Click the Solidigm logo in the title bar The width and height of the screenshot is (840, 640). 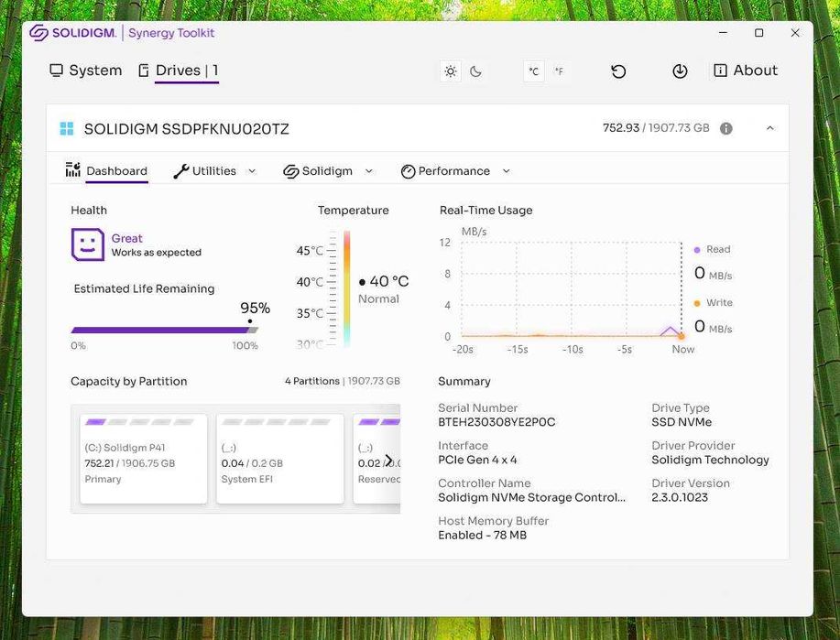pos(73,33)
